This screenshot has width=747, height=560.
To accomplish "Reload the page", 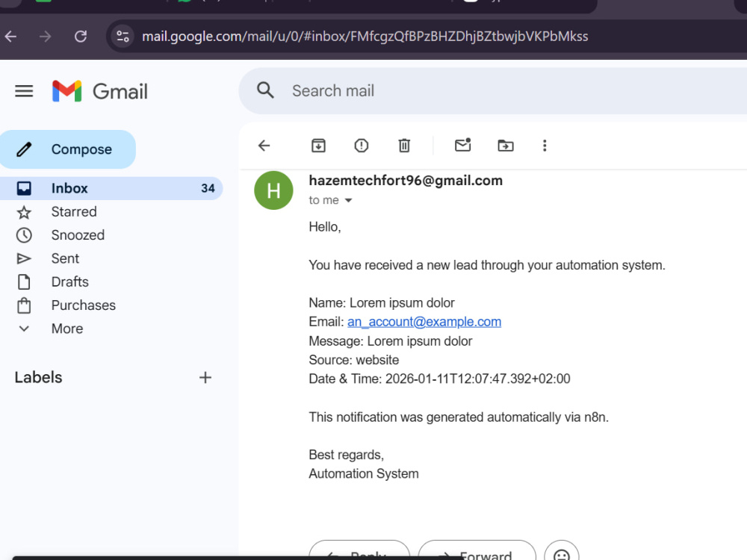I will pyautogui.click(x=81, y=36).
